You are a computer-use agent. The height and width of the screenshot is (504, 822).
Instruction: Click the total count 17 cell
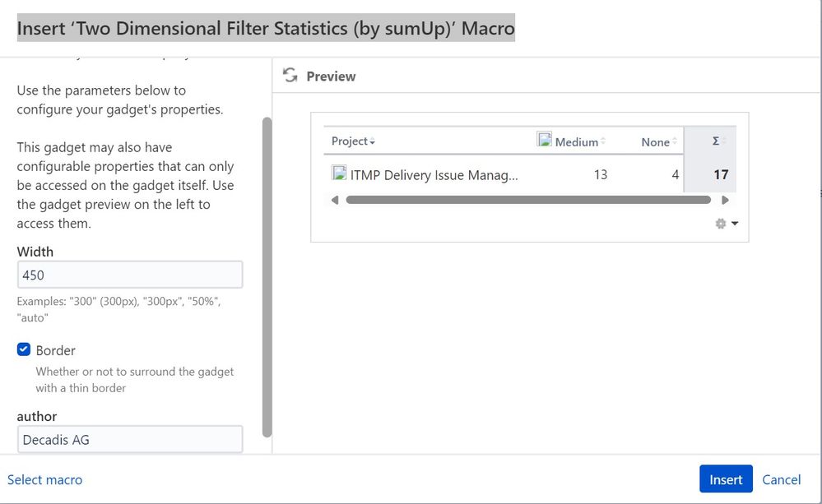point(721,174)
